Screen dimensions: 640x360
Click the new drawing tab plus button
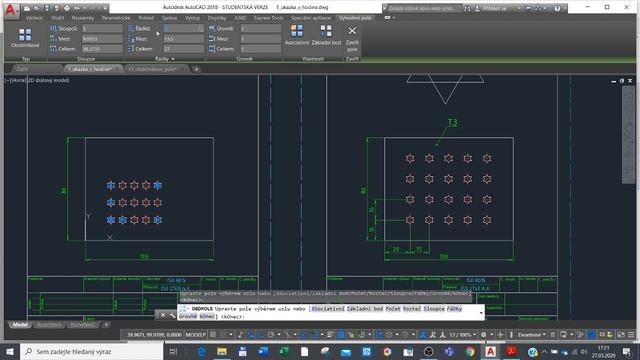click(196, 69)
